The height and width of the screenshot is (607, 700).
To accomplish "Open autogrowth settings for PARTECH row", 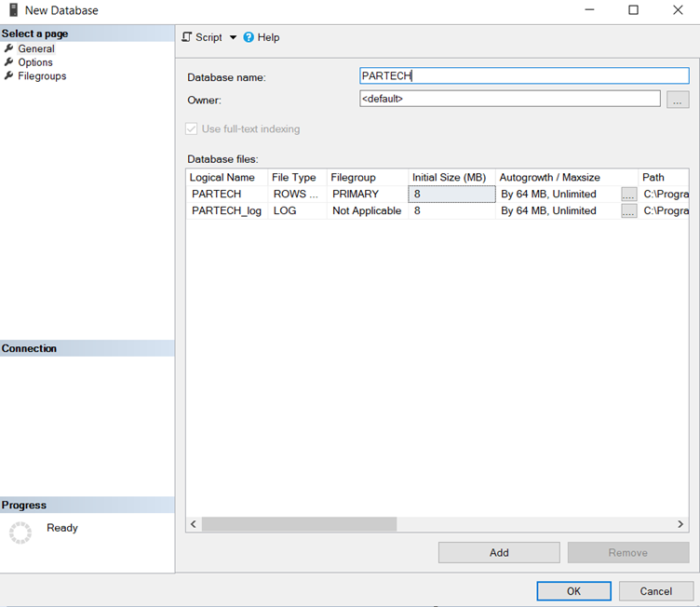I will [629, 195].
